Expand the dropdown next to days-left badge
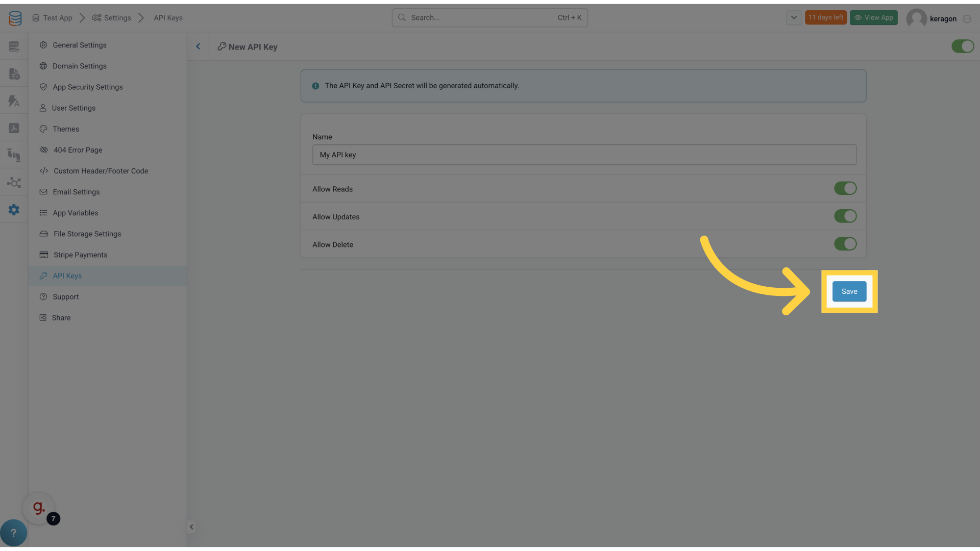Viewport: 980px width, 551px height. tap(794, 17)
